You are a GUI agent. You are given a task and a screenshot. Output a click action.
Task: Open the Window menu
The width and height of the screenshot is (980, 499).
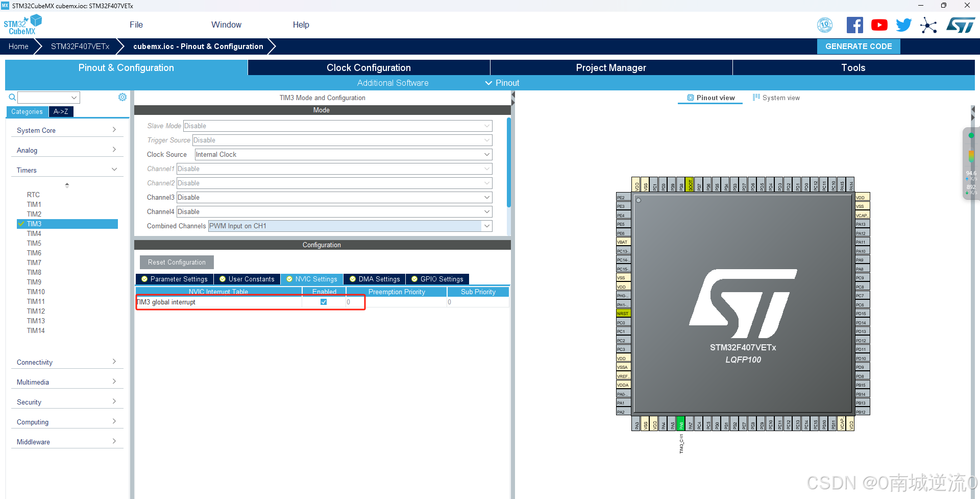[x=226, y=25]
